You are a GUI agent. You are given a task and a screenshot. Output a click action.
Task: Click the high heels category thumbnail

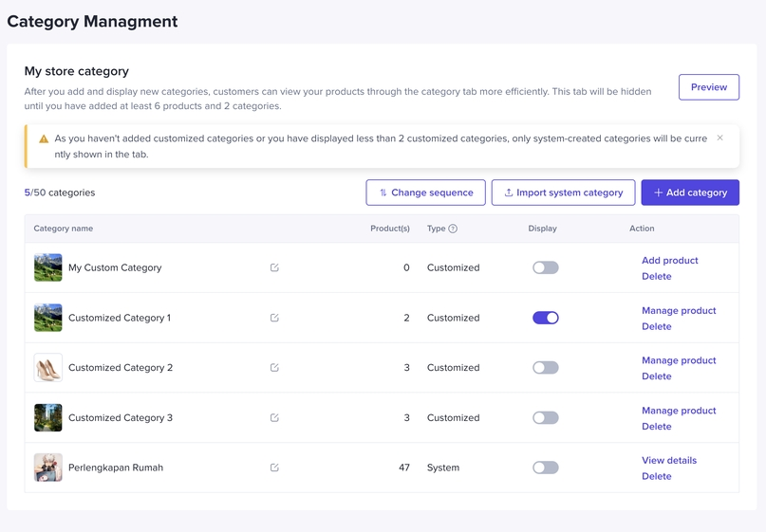point(48,368)
